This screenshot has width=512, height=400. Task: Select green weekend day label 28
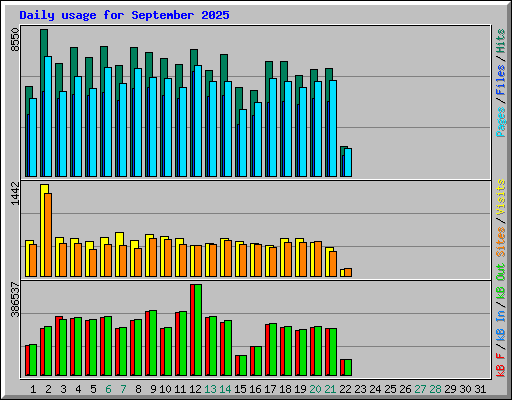tap(435, 389)
